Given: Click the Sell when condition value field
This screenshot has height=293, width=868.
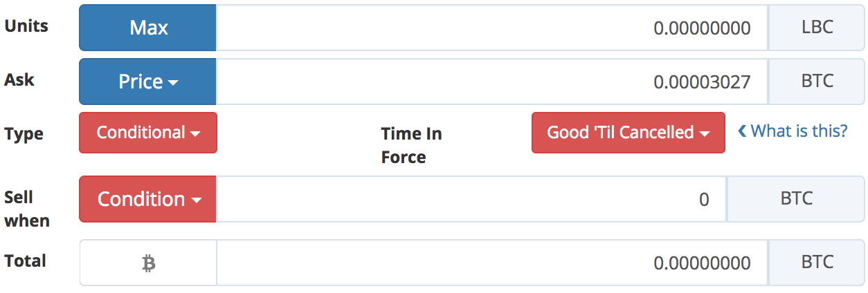Looking at the screenshot, I should (x=471, y=199).
